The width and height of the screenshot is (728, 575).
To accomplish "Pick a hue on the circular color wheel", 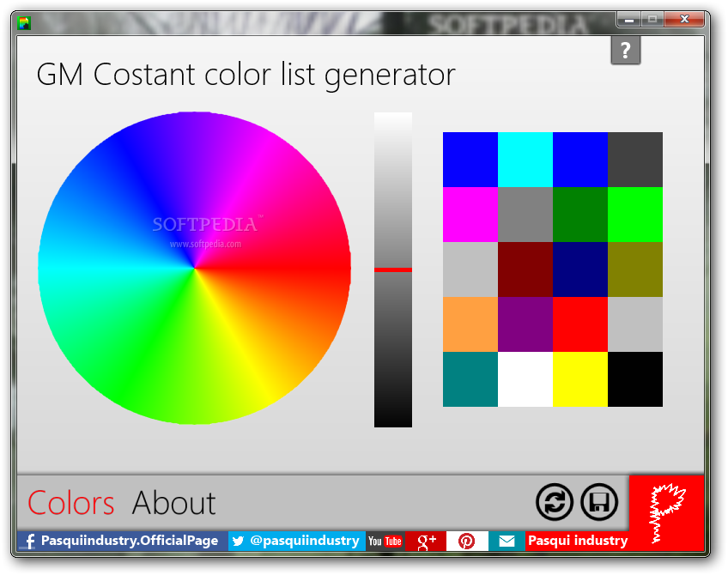I will point(194,268).
